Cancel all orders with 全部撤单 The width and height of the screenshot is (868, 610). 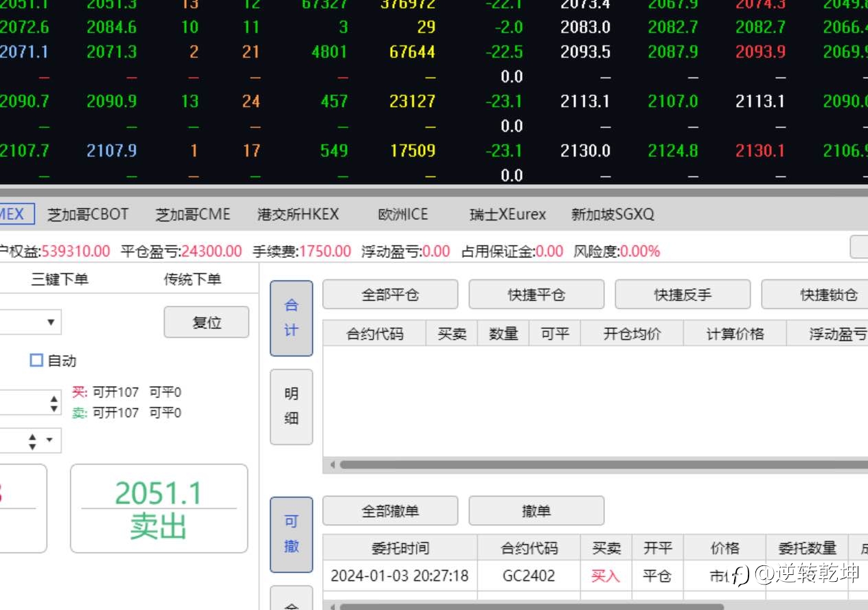click(390, 511)
